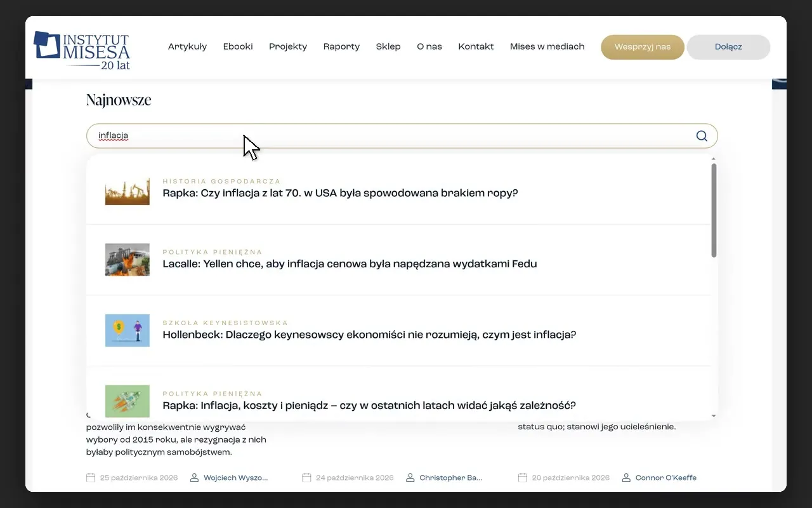Viewport: 812px width, 508px height.
Task: Click blue thumbnail of Hollenbeck result
Action: point(128,330)
